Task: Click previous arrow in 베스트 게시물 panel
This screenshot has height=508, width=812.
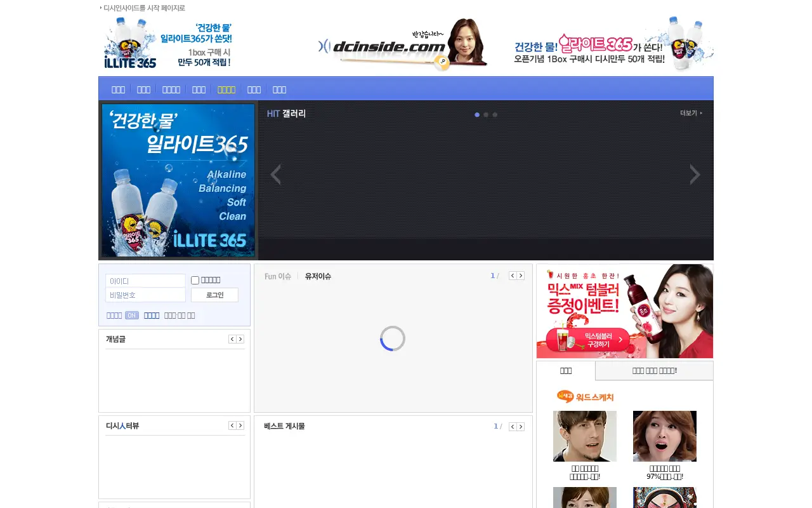Action: (513, 427)
